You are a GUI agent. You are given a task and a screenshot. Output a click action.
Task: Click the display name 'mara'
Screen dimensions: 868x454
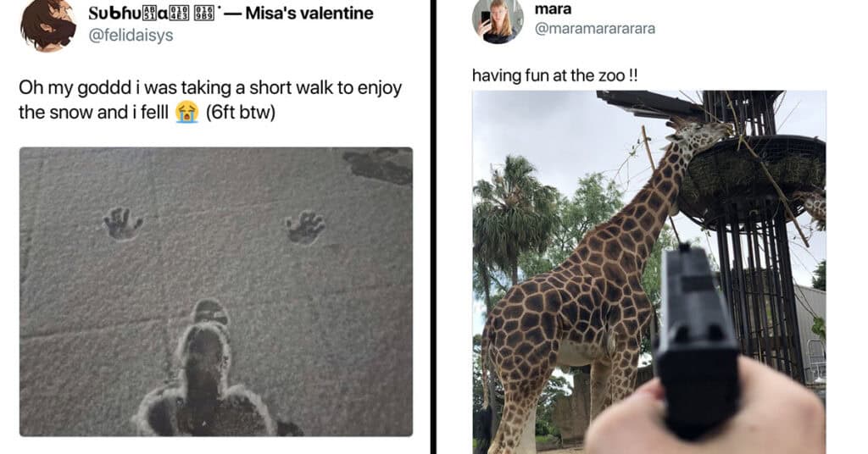553,8
